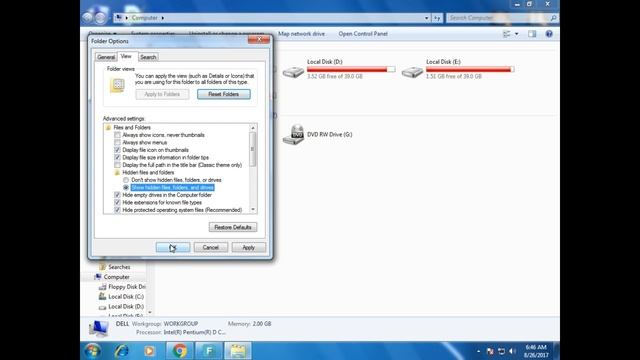Switch to the Search tab
Screen dimensions: 640x360
pos(148,57)
